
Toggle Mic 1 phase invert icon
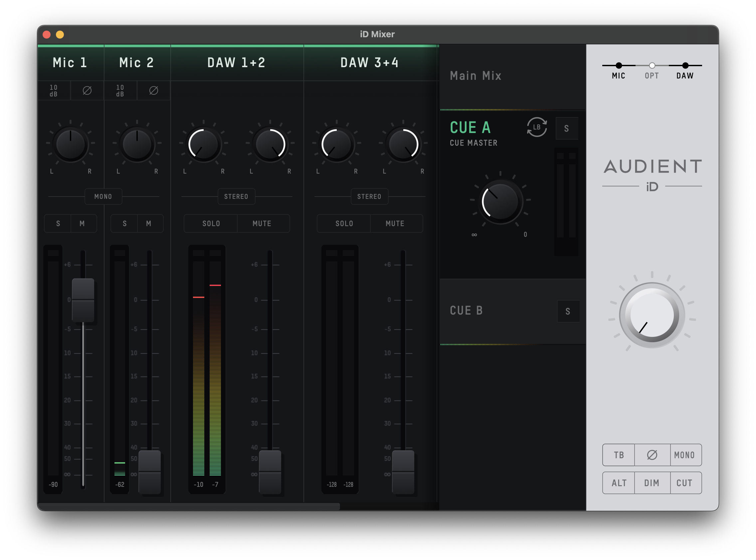87,90
